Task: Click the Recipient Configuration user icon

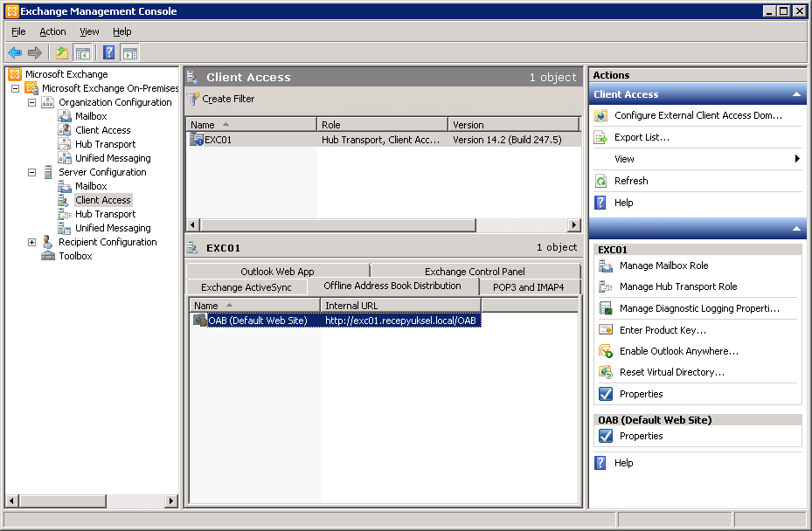Action: (48, 242)
